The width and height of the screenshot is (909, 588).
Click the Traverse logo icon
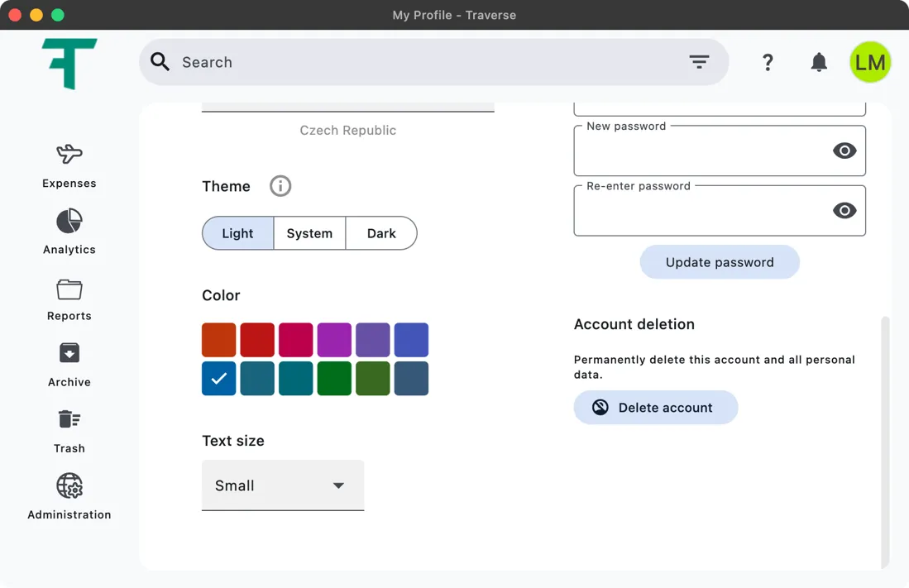coord(69,64)
